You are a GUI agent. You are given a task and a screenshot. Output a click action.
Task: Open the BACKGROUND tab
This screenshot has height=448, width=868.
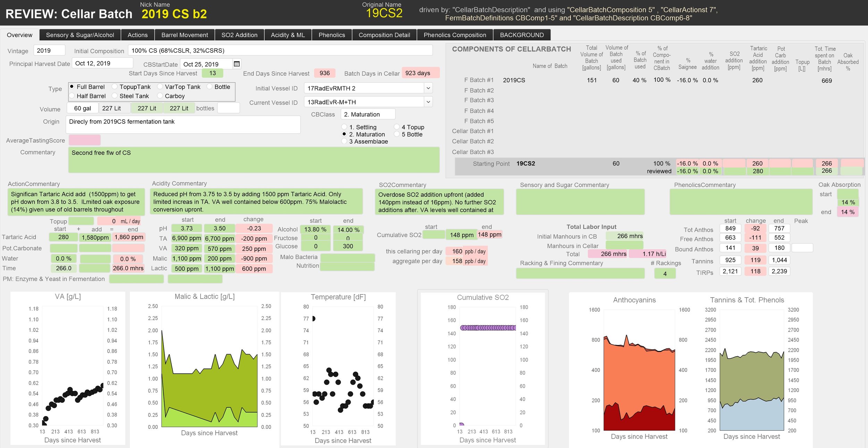tap(521, 35)
